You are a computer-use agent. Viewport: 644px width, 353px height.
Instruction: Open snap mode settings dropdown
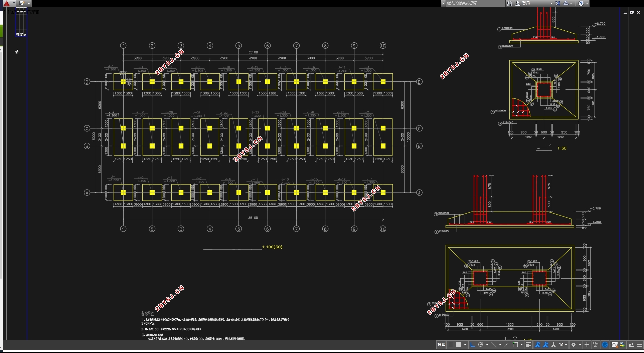coord(465,345)
